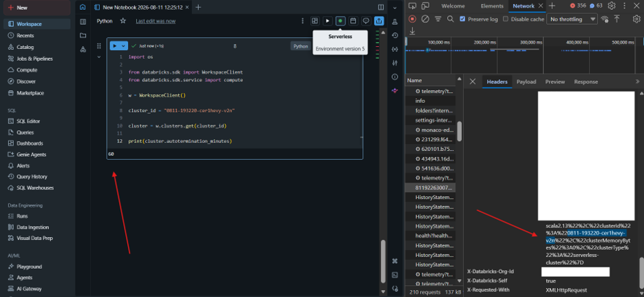
Task: Close the request details pane
Action: pyautogui.click(x=472, y=81)
